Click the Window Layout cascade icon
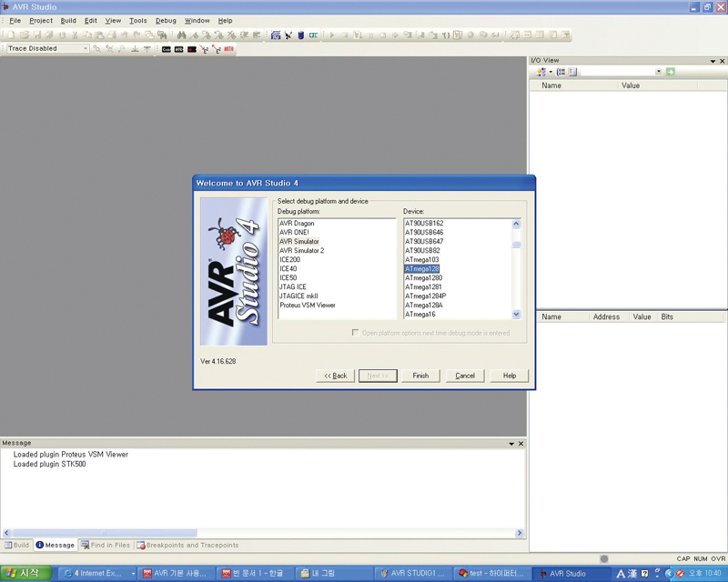Image resolution: width=728 pixels, height=582 pixels. click(149, 35)
